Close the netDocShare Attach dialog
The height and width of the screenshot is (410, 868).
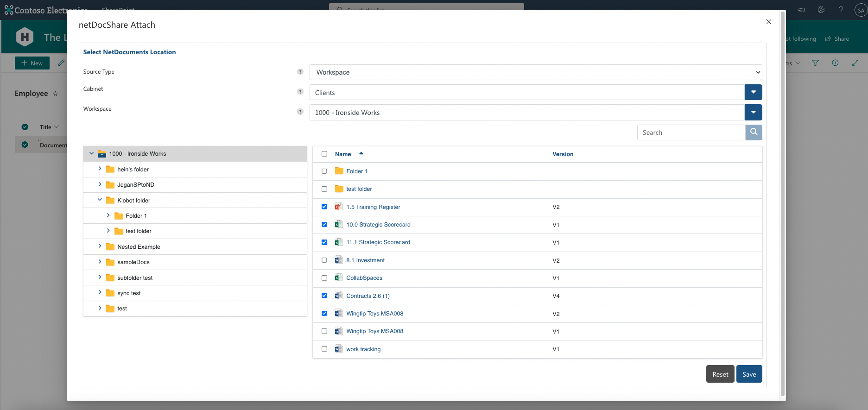pos(769,22)
